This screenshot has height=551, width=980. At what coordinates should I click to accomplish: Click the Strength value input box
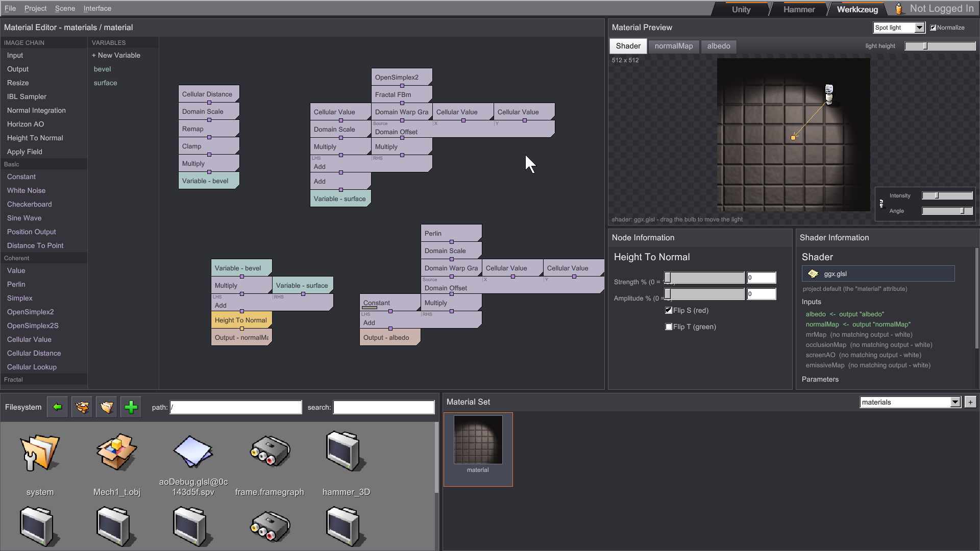click(762, 278)
